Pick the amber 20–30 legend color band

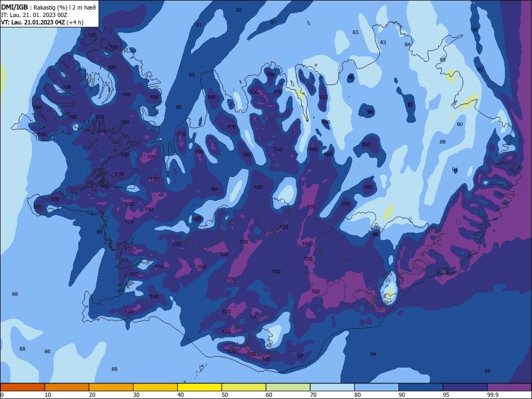(x=111, y=387)
